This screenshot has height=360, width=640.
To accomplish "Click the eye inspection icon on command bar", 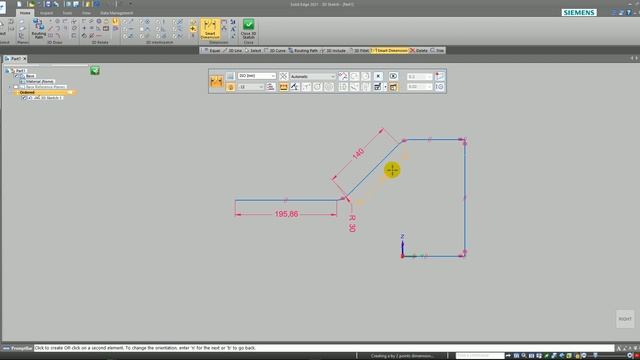I will pyautogui.click(x=393, y=76).
